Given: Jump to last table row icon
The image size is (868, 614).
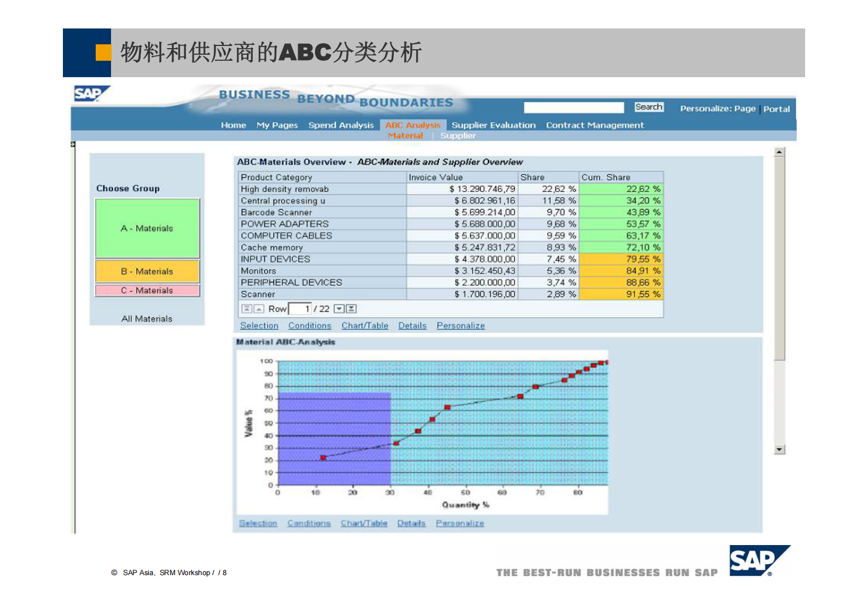Looking at the screenshot, I should (351, 309).
